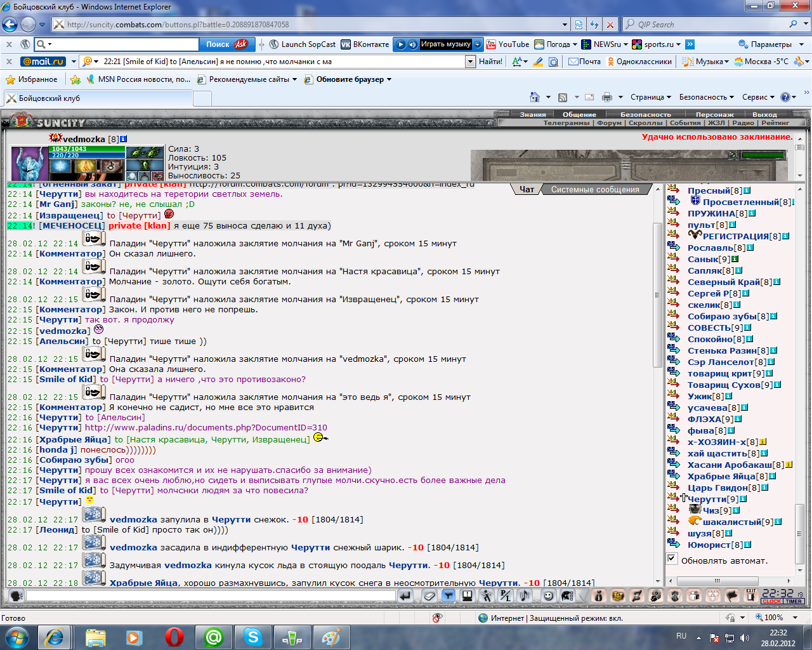Image resolution: width=812 pixels, height=650 pixels.
Task: Open the game Безопасность top menu tab
Action: pyautogui.click(x=645, y=115)
